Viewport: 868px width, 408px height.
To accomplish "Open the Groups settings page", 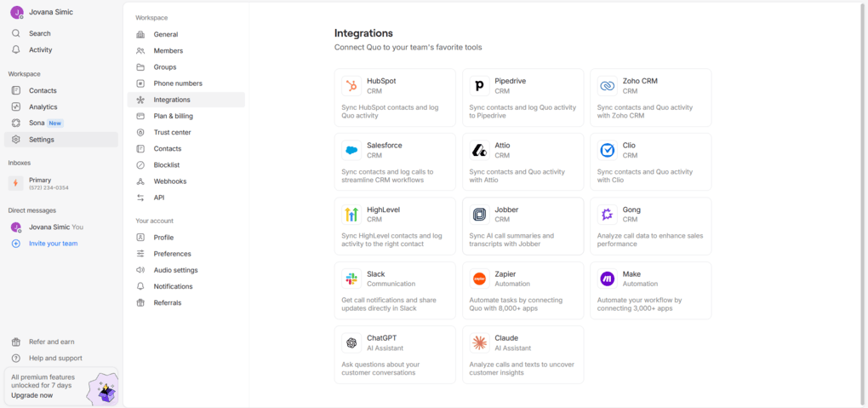I will pyautogui.click(x=186, y=67).
